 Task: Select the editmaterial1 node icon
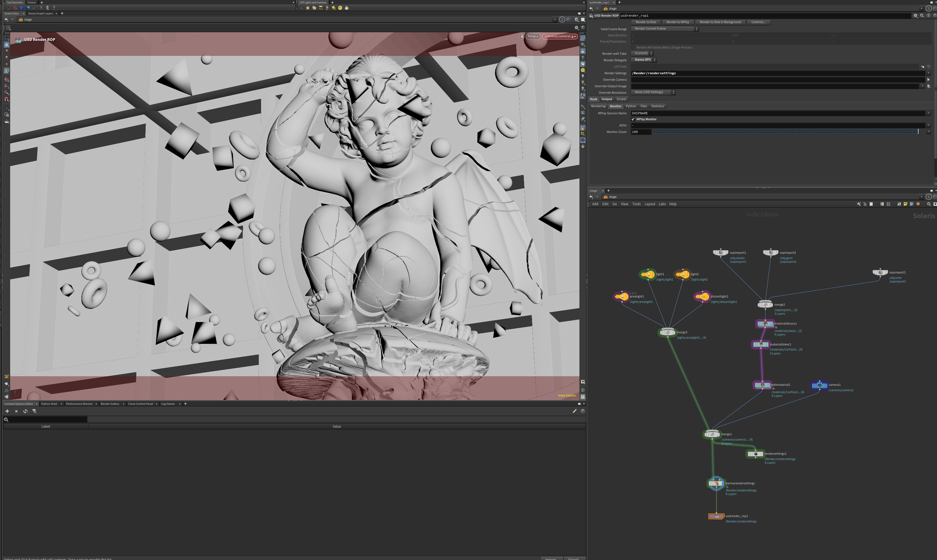coord(762,385)
